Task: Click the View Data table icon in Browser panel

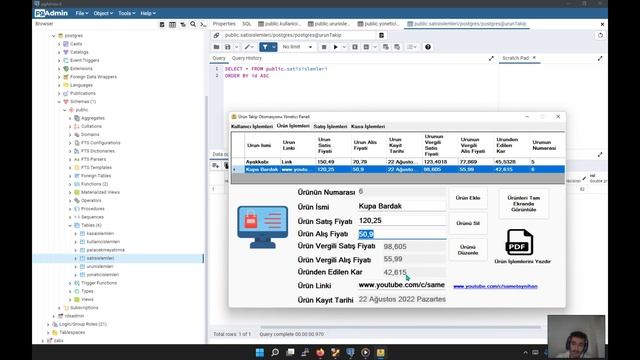Action: click(x=173, y=24)
